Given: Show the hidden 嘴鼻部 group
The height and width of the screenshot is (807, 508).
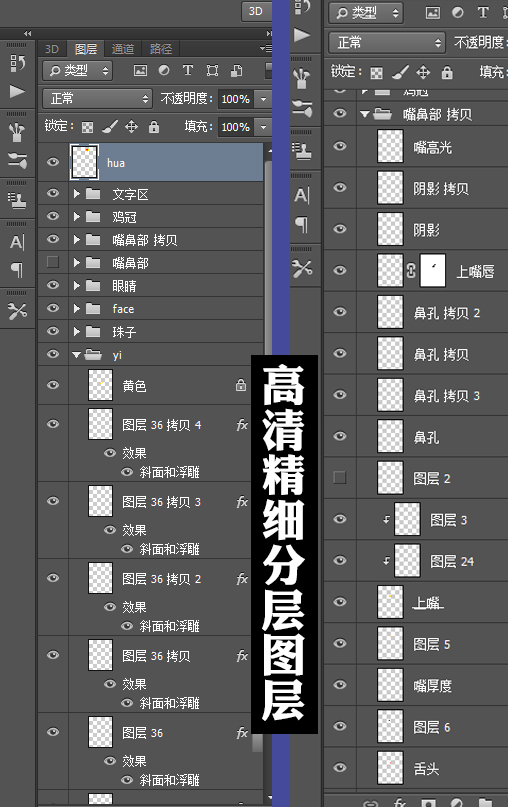Looking at the screenshot, I should [52, 262].
